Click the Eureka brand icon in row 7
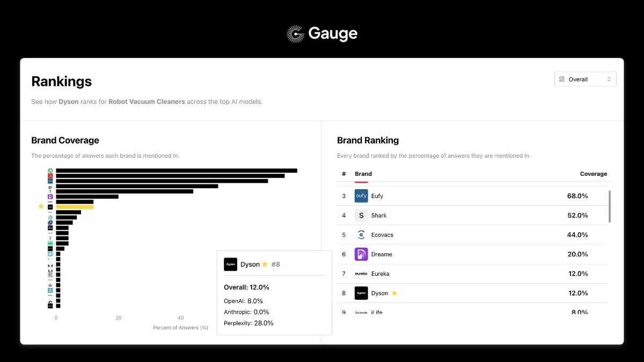Image resolution: width=644 pixels, height=362 pixels. coord(361,274)
